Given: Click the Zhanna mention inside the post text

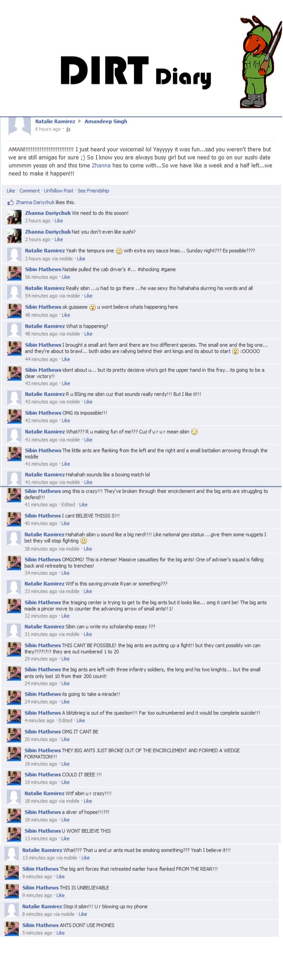Looking at the screenshot, I should pos(101,165).
